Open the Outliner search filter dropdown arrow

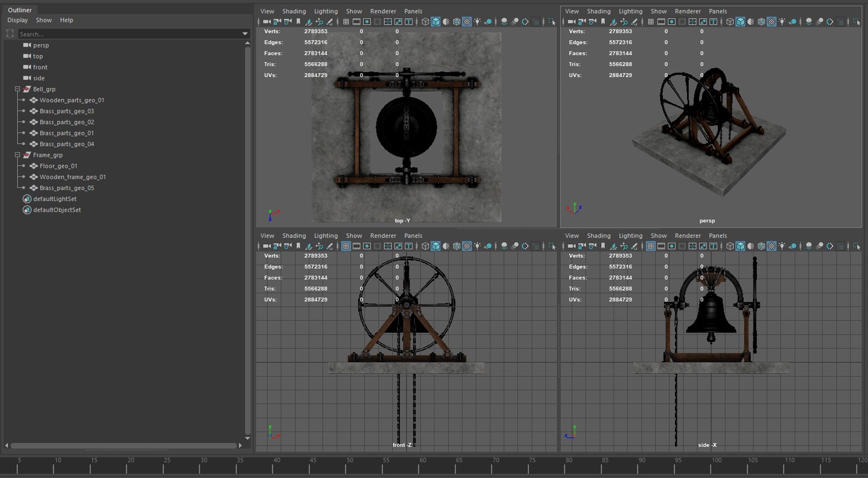245,34
